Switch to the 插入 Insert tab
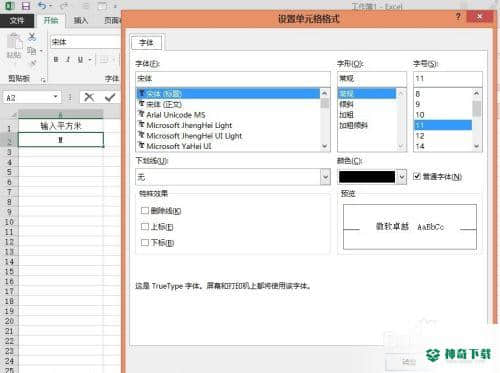The width and height of the screenshot is (500, 373). pos(81,21)
